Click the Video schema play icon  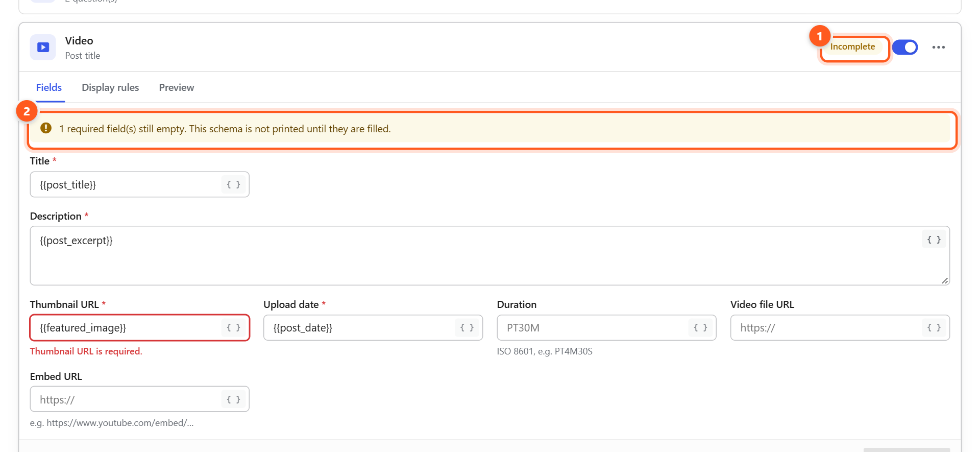43,47
